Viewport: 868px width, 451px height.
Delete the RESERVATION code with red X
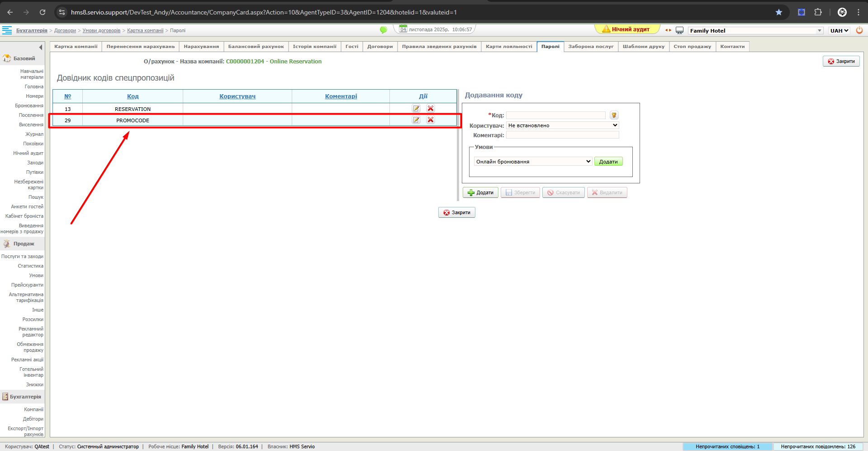(x=431, y=109)
